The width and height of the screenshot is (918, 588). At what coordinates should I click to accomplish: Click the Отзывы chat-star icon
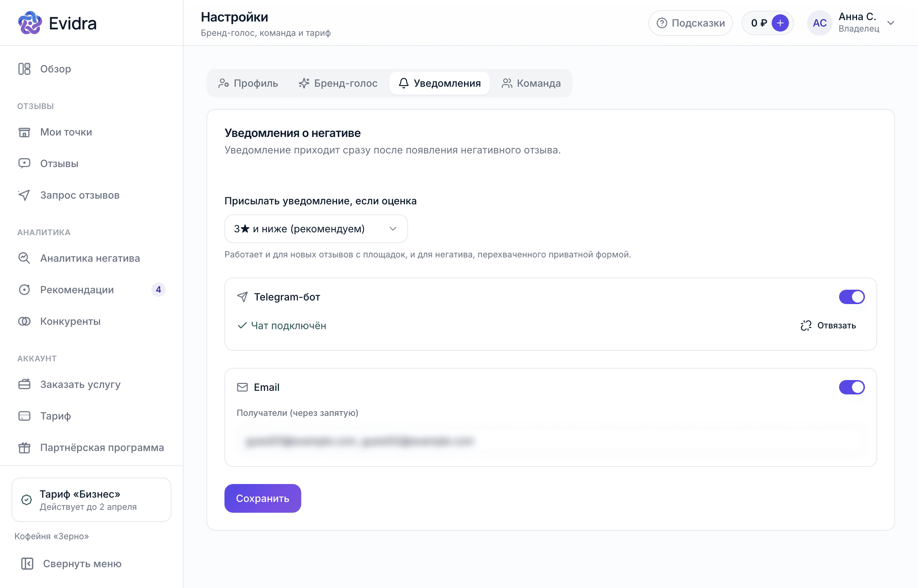24,163
